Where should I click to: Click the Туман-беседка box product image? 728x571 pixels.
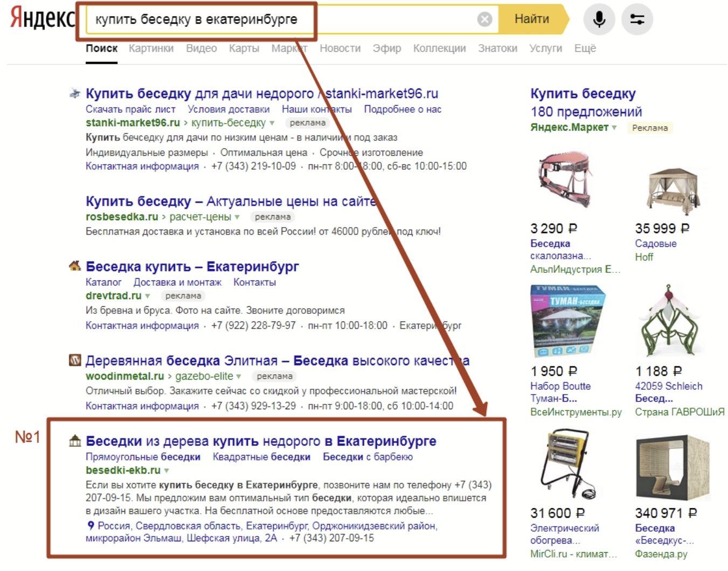(x=568, y=321)
